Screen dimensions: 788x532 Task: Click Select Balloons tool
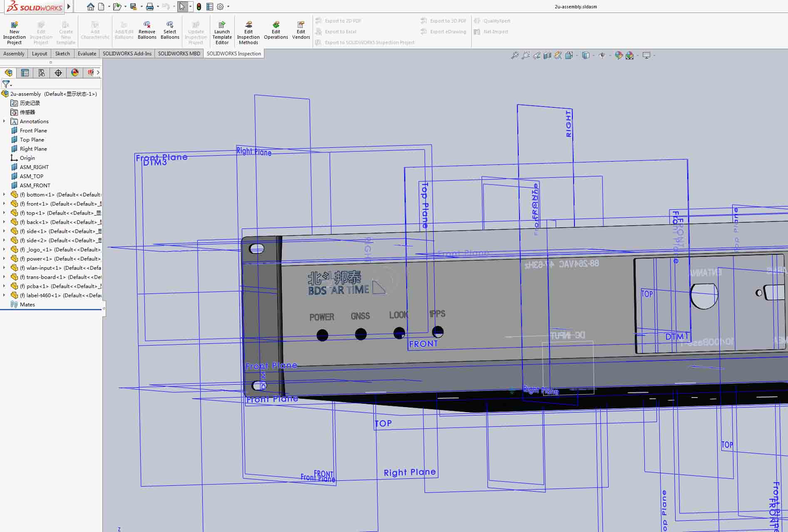(170, 30)
